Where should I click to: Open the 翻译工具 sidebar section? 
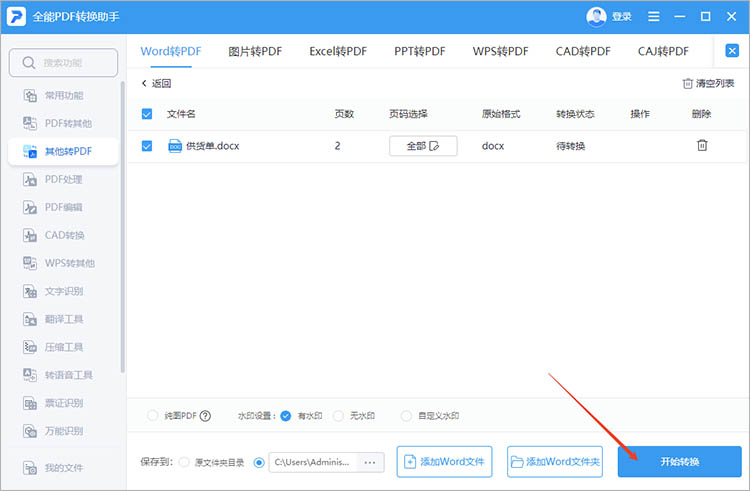click(63, 319)
